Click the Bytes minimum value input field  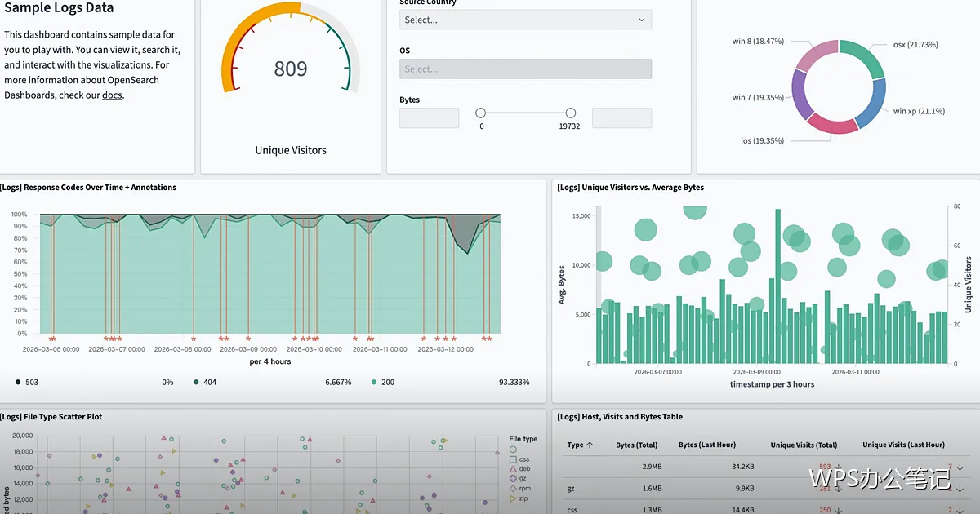[429, 117]
